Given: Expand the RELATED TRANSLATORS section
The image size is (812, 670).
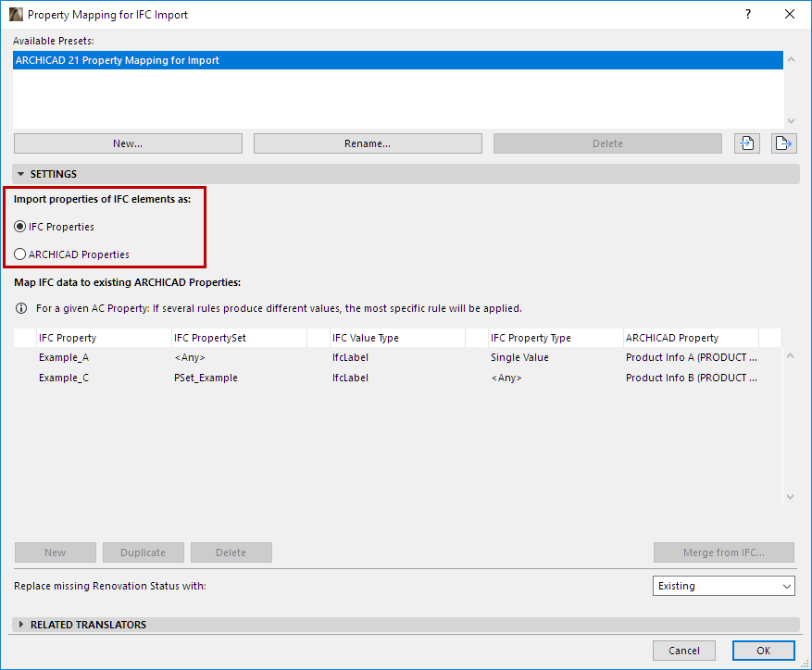Looking at the screenshot, I should coord(20,625).
